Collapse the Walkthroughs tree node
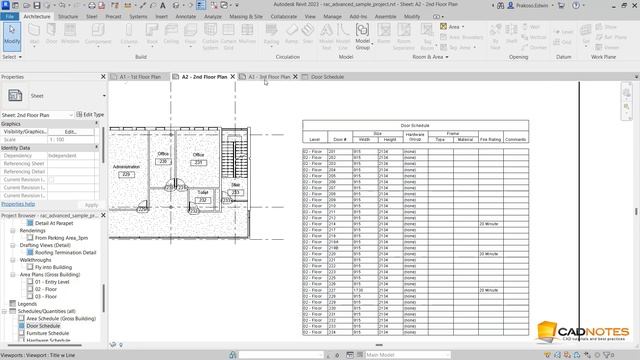 click(x=13, y=260)
